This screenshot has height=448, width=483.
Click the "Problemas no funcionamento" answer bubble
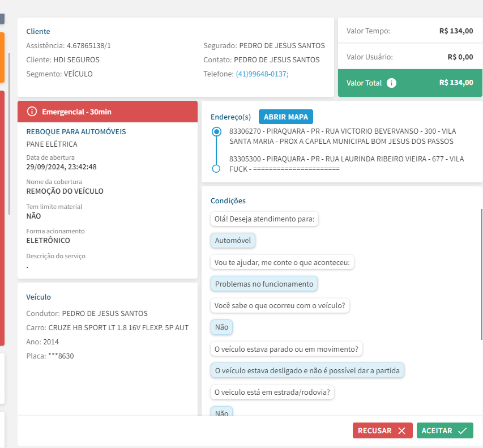click(264, 284)
